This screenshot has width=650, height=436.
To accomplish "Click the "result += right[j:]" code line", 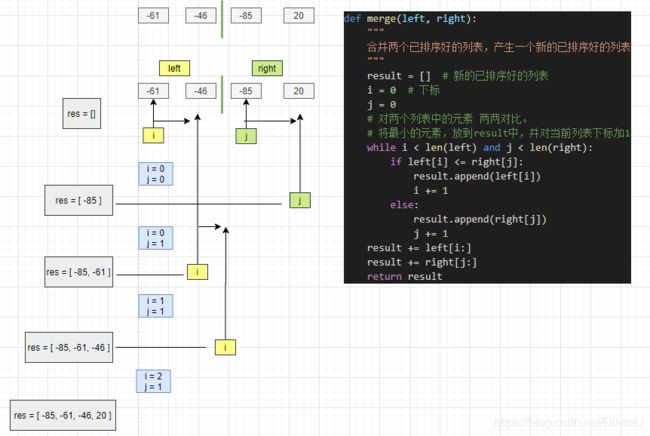I will [422, 262].
